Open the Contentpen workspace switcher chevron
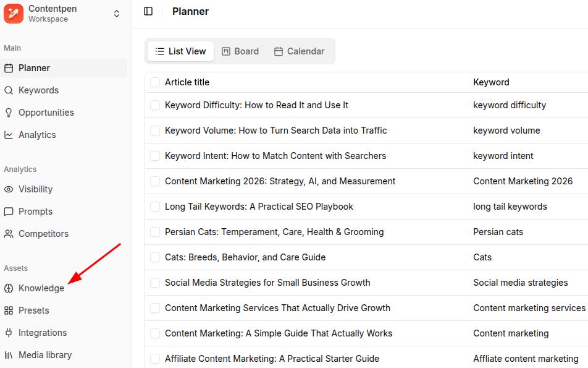Image resolution: width=588 pixels, height=368 pixels. [x=116, y=13]
